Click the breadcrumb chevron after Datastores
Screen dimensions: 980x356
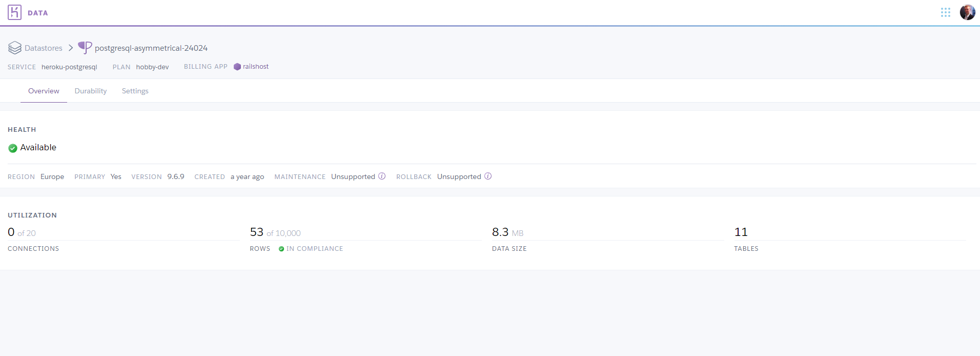71,48
